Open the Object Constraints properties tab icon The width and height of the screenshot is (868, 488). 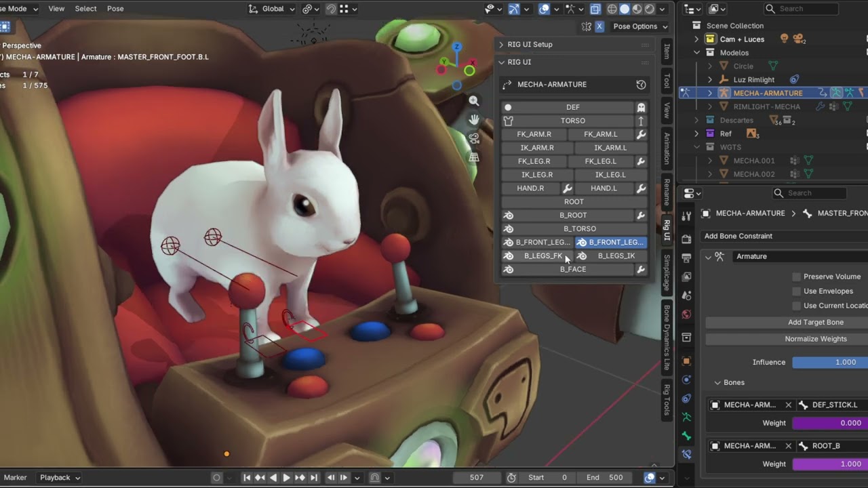pyautogui.click(x=686, y=399)
